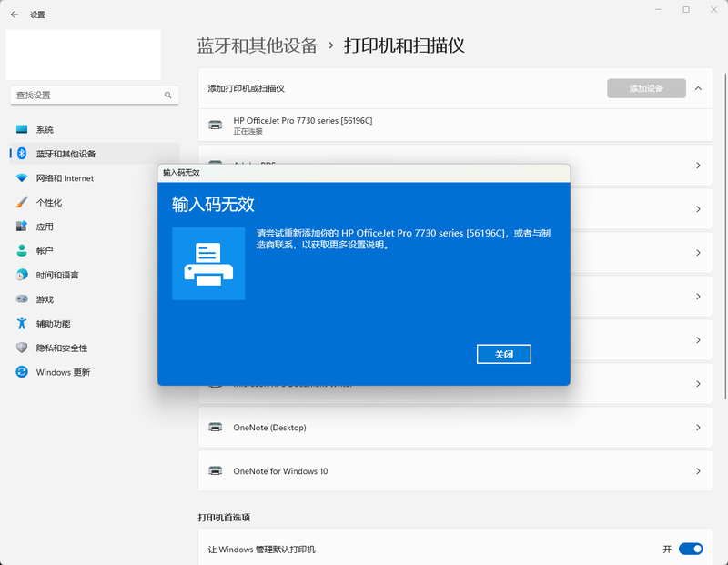728x565 pixels.
Task: Click the 系统 monitor icon in sidebar
Action: click(x=22, y=130)
